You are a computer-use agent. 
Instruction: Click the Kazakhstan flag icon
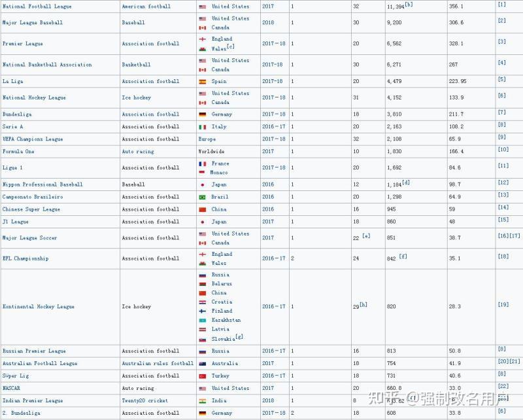(203, 320)
